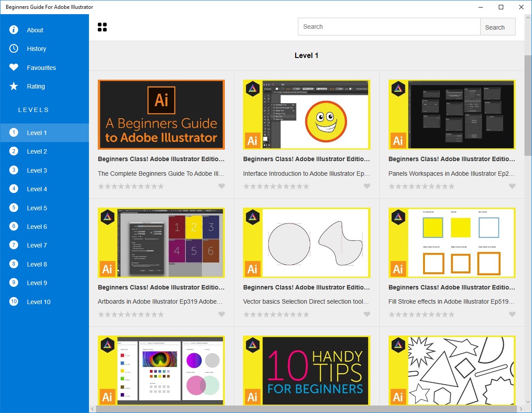The width and height of the screenshot is (532, 413).
Task: Select Level 6 in sidebar
Action: (44, 226)
